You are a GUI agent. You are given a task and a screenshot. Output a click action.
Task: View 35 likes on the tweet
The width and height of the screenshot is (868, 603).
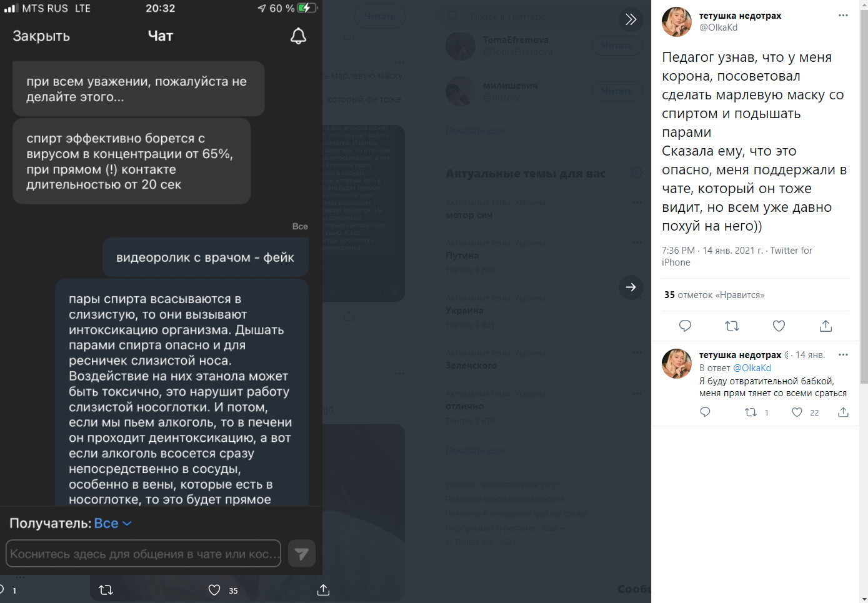point(714,295)
